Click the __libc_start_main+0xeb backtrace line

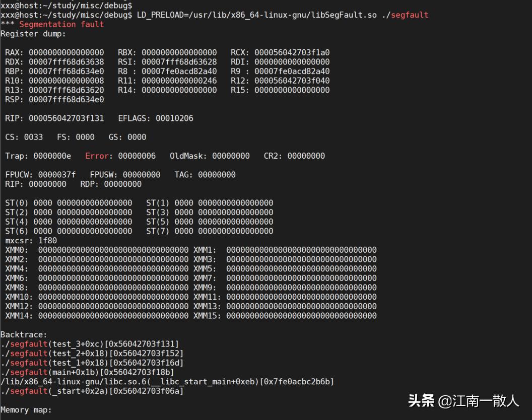pos(167,382)
